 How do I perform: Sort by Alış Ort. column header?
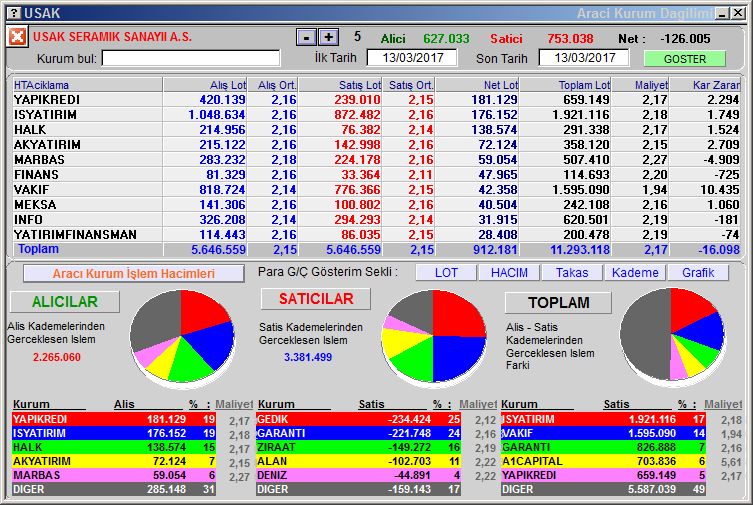[274, 85]
